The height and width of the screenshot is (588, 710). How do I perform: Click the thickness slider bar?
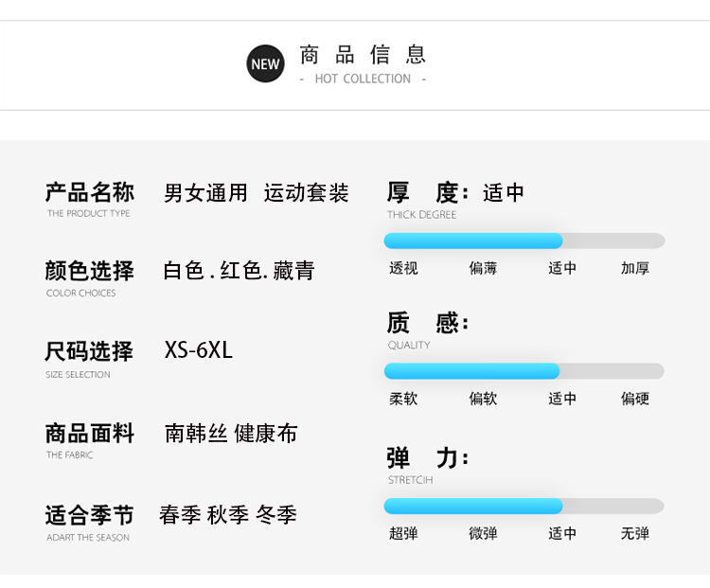click(524, 241)
